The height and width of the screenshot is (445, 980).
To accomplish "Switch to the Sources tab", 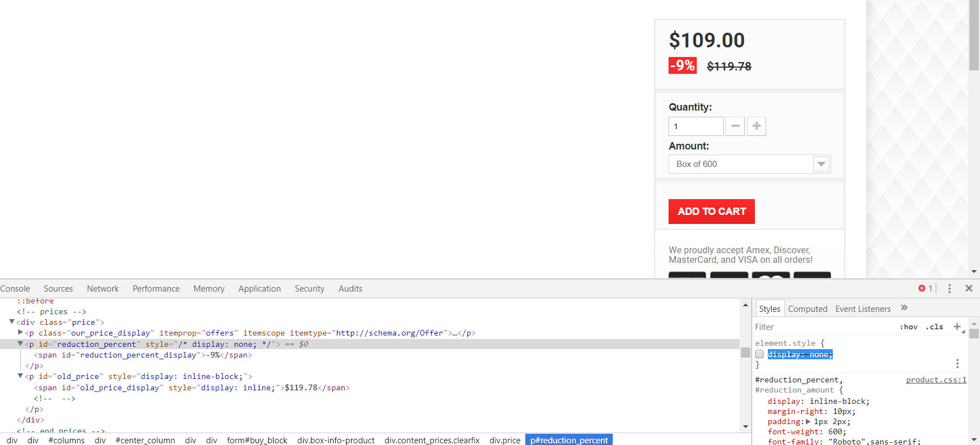I will [58, 289].
